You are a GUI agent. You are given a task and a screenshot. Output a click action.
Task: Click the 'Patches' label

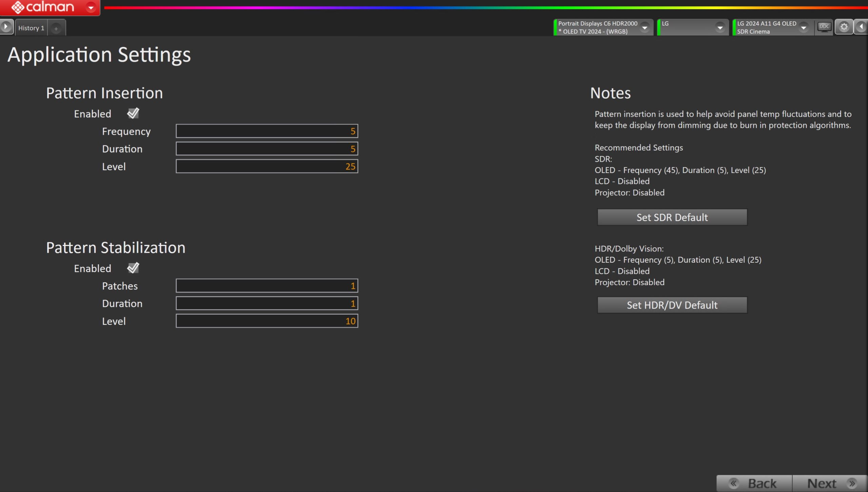pyautogui.click(x=120, y=286)
